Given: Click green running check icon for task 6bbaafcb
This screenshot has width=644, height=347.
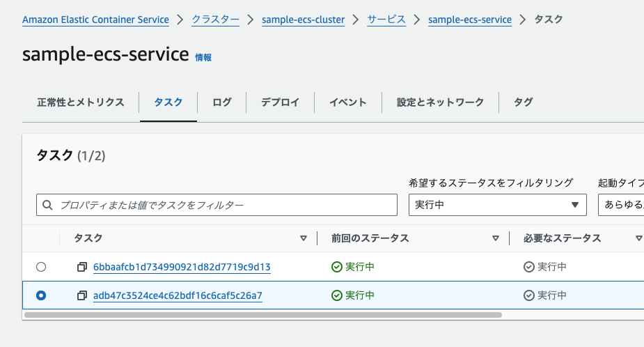Looking at the screenshot, I should coord(337,267).
